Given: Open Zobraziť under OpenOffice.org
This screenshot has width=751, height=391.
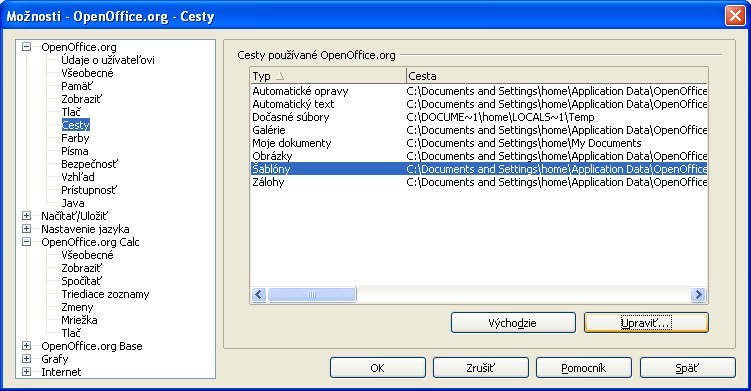Looking at the screenshot, I should click(81, 99).
